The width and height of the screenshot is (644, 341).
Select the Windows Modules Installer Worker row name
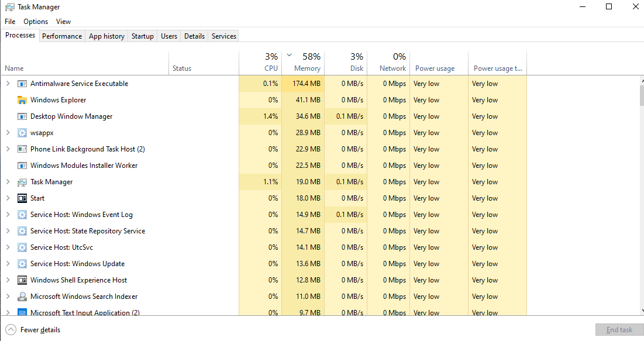point(84,166)
